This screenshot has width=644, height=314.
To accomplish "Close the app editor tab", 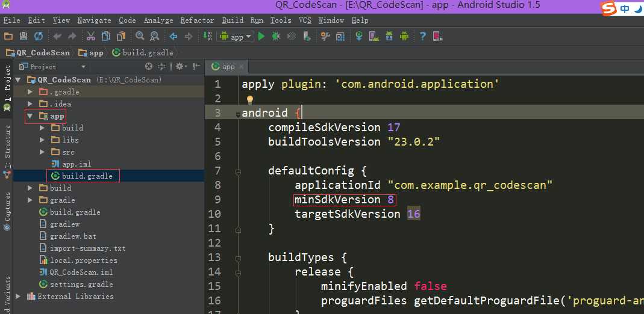I will (241, 67).
